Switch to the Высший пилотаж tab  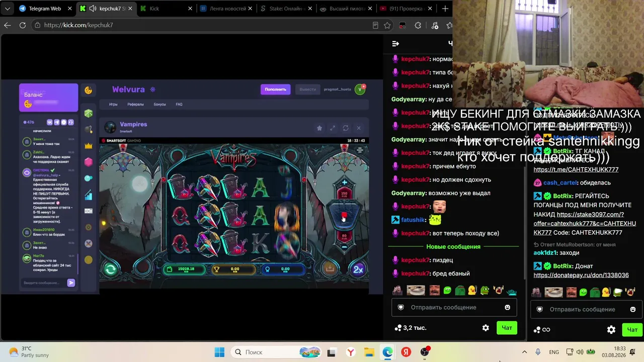click(346, 9)
